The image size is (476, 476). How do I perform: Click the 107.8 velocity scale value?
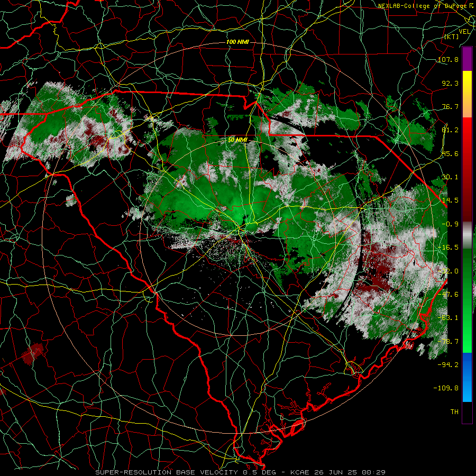pos(448,59)
